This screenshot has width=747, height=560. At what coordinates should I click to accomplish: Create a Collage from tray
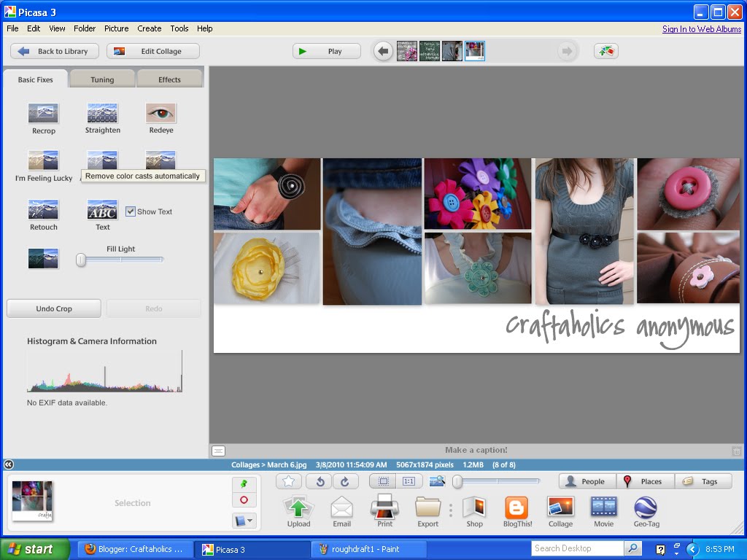(x=560, y=507)
